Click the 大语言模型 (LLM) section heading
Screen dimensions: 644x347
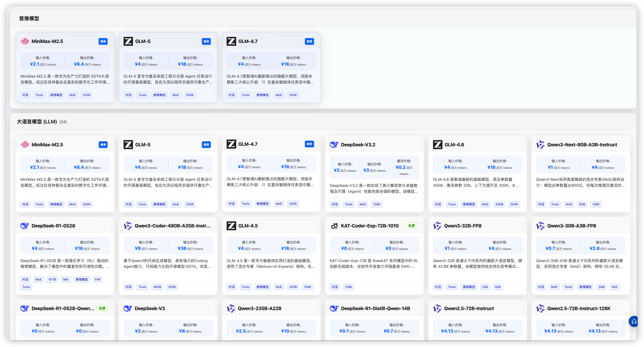(37, 122)
